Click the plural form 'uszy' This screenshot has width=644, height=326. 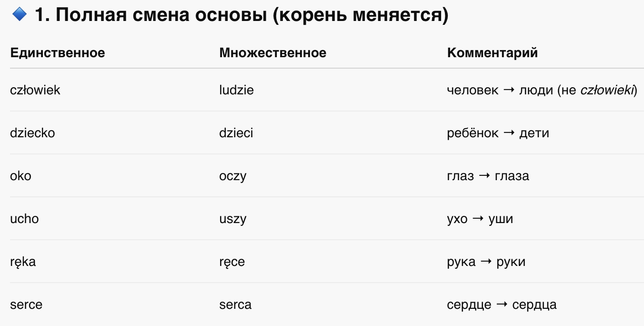click(233, 219)
